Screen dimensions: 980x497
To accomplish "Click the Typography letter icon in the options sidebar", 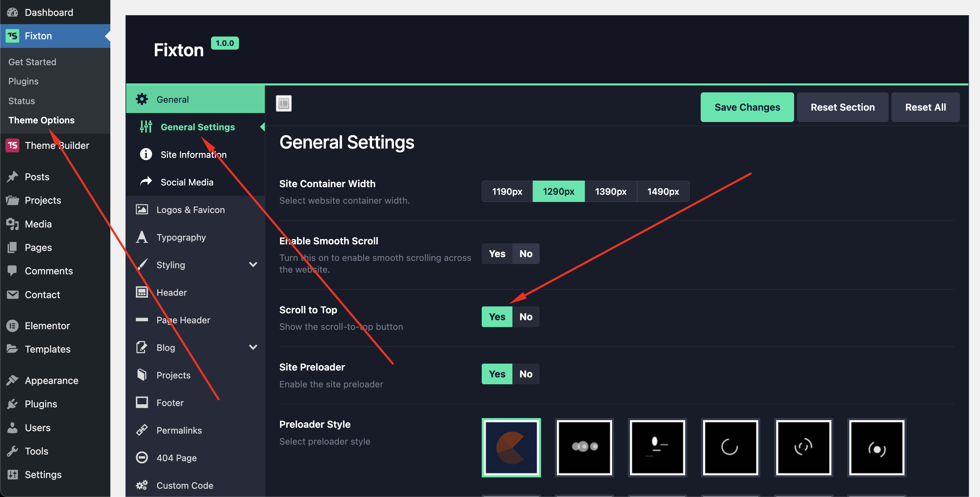I will 142,237.
